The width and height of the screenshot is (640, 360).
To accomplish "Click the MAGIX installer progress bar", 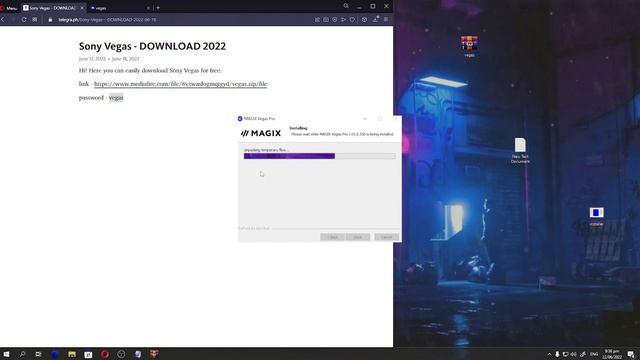I will click(320, 156).
